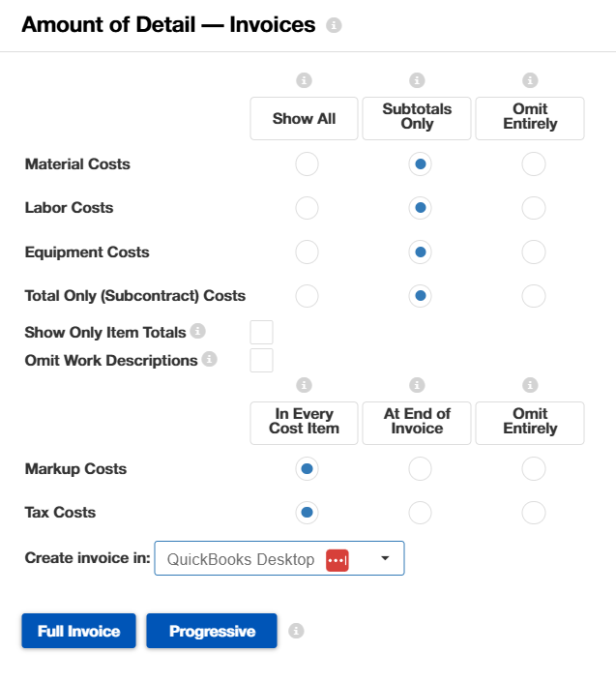
Task: Enable Show Only Item Totals checkbox
Action: (x=261, y=333)
